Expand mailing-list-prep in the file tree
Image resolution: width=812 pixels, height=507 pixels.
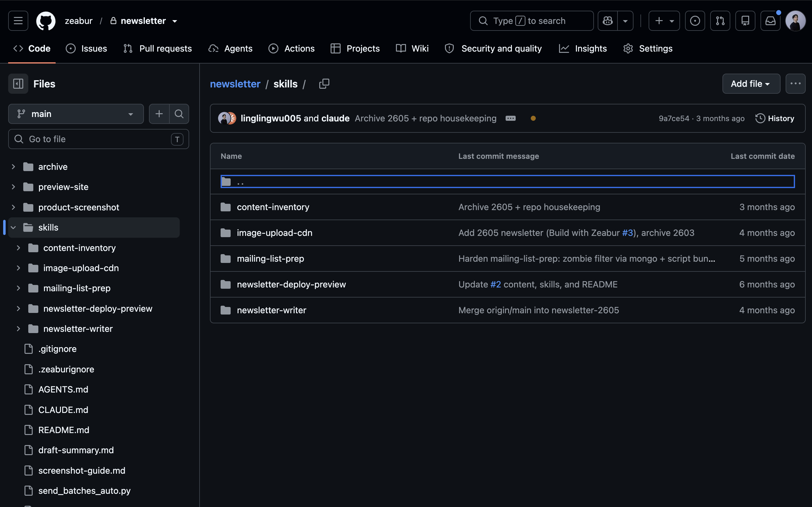coord(19,288)
